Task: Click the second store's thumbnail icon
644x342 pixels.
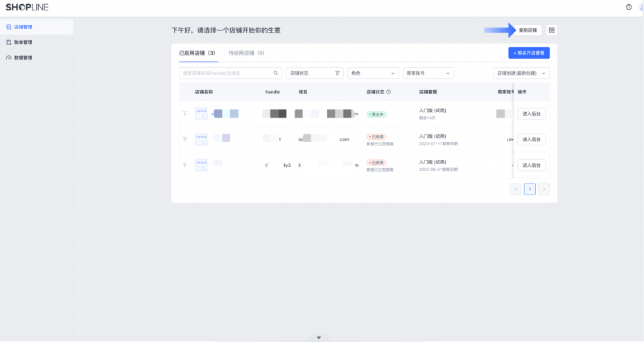Action: (x=202, y=139)
